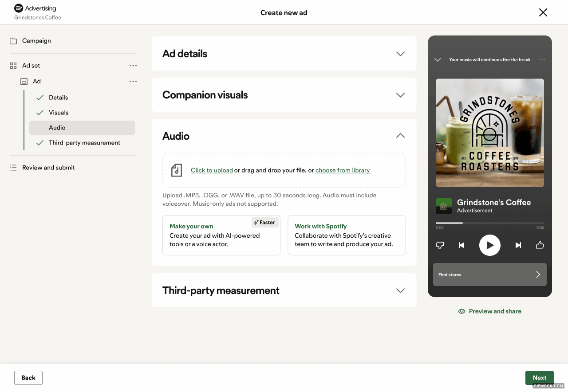Click the Visuals green checkmark
This screenshot has height=392, width=568.
tap(40, 113)
